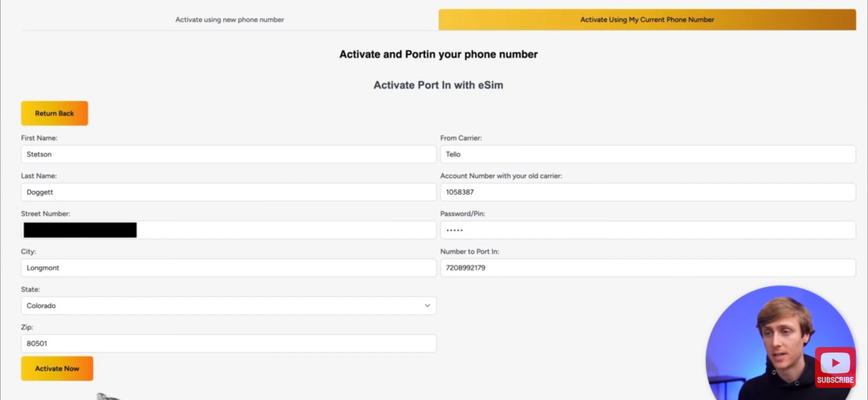Click the 'First Name:' label
This screenshot has height=400, width=868.
pos(39,138)
